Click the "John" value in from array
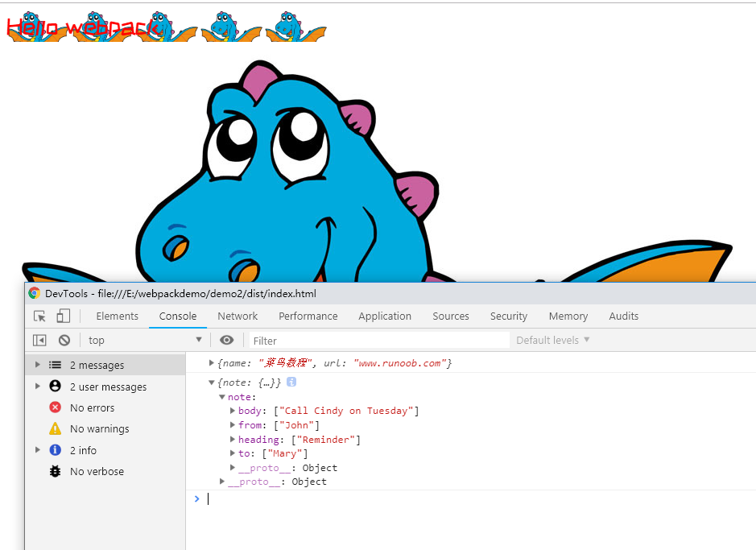The height and width of the screenshot is (550, 756). [x=296, y=425]
